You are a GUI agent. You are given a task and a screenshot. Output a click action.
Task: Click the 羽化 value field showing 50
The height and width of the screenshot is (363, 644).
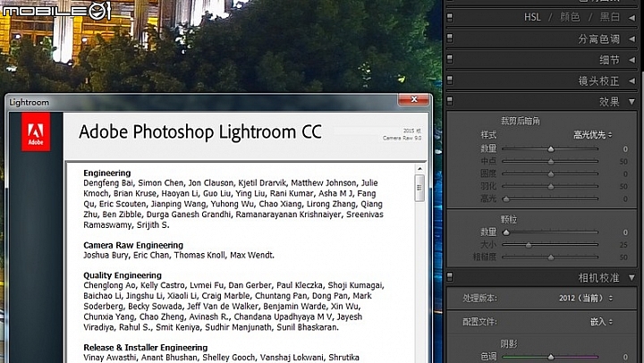tap(623, 187)
